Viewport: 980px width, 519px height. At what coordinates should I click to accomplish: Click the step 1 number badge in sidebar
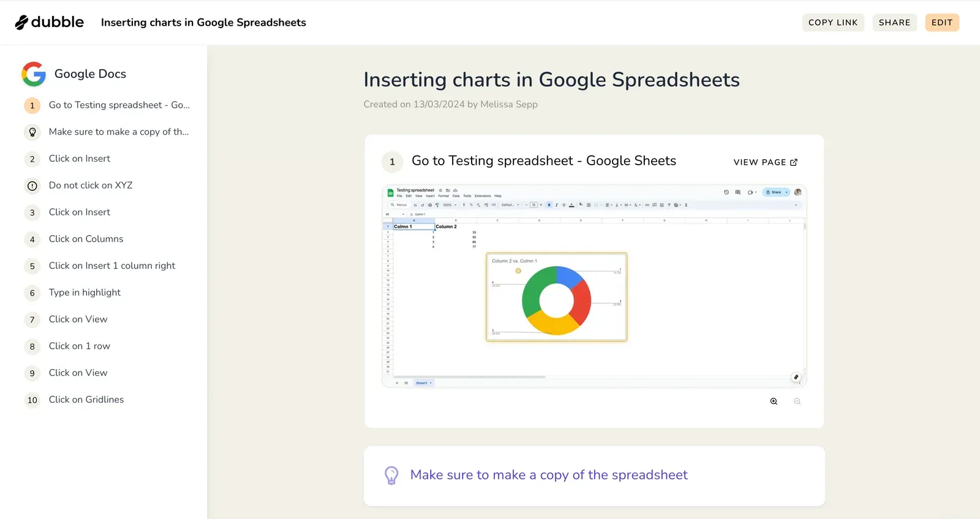[x=32, y=105]
